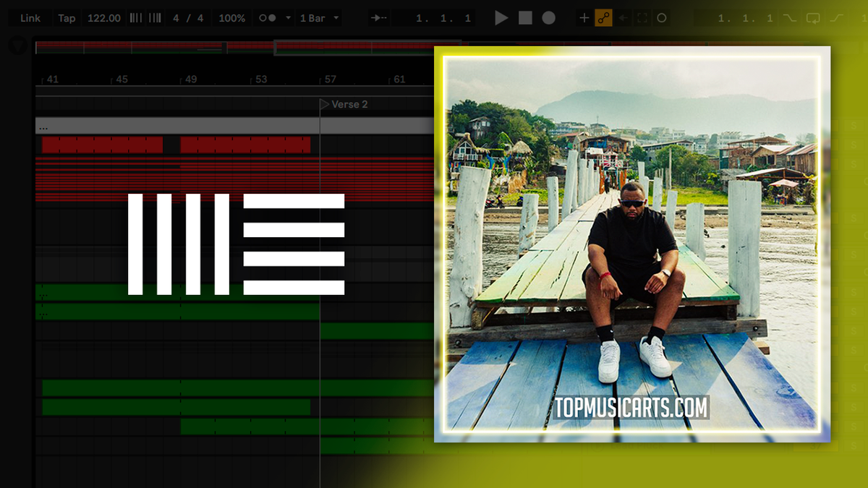Click the 4/4 time signature display

[x=187, y=18]
